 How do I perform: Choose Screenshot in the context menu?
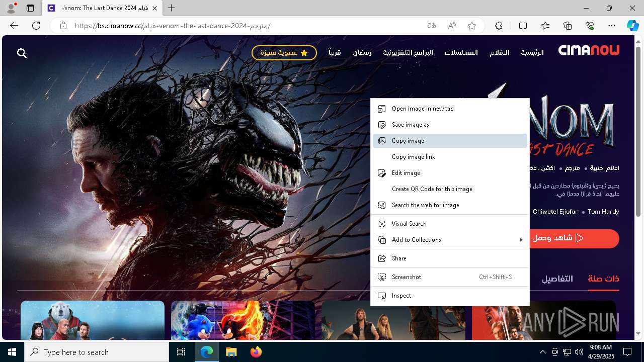[450, 277]
